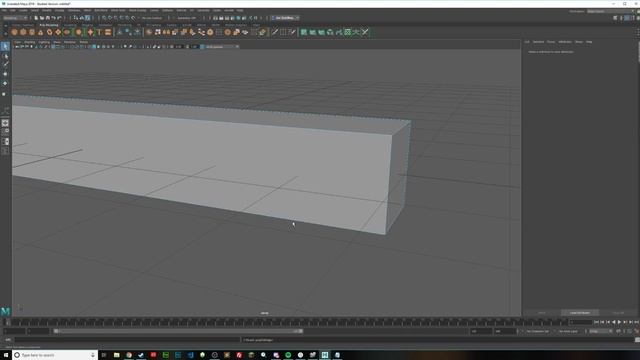The image size is (640, 360).
Task: Toggle select by object type mode
Action: pos(82,18)
